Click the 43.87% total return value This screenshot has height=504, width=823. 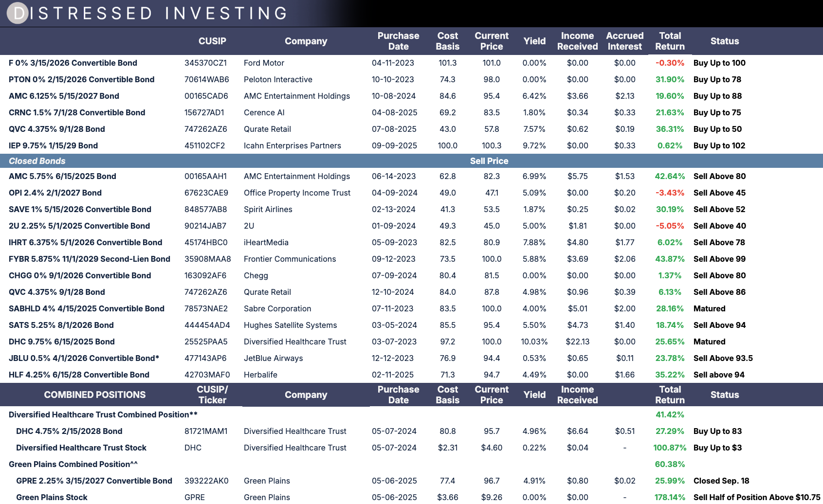point(670,259)
